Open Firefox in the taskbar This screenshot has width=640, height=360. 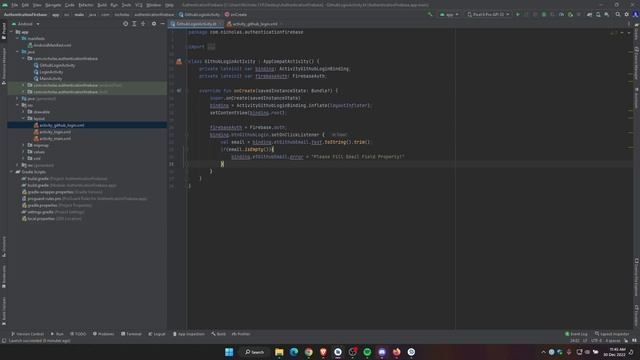click(x=397, y=352)
